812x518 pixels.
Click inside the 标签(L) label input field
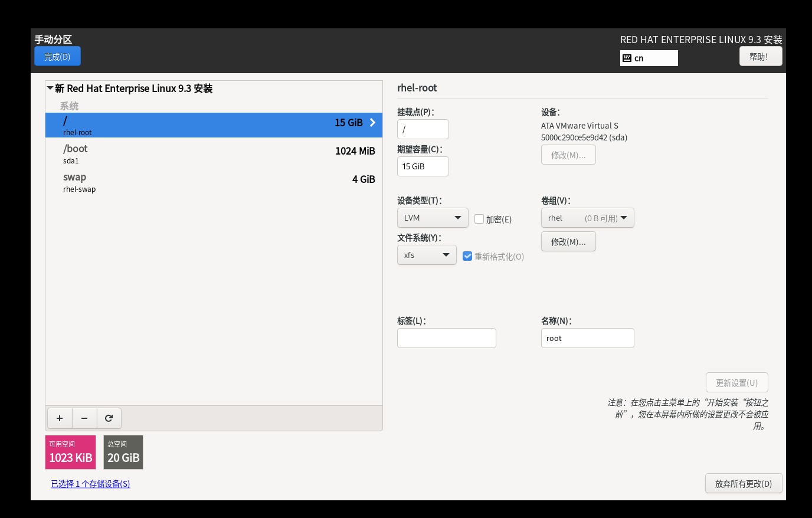pos(446,337)
